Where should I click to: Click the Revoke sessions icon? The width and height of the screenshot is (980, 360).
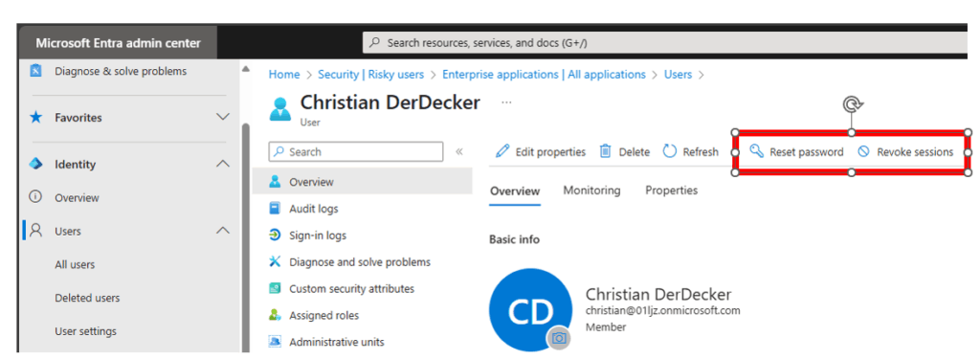point(864,151)
